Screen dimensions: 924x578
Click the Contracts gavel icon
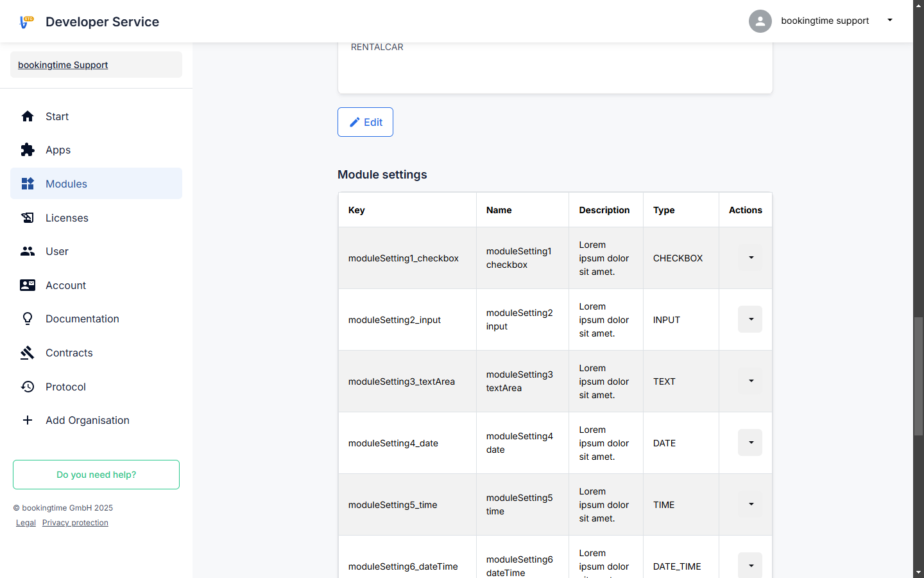28,353
